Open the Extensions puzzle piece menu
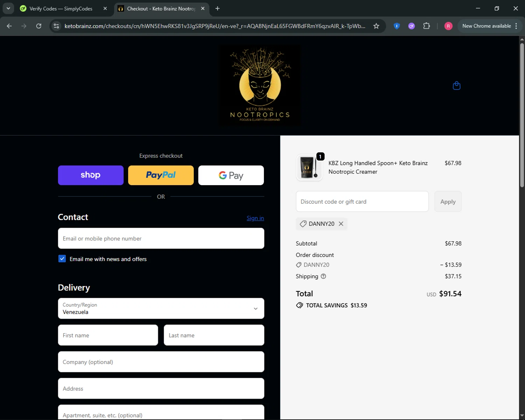Viewport: 525px width, 420px height. coord(426,26)
